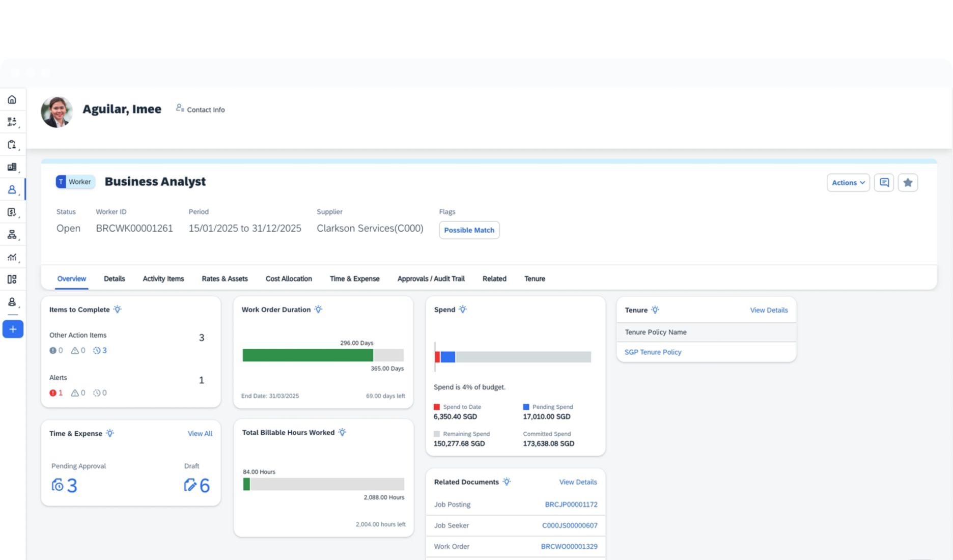The width and height of the screenshot is (953, 560).
Task: Mark worker as favorite with star icon
Action: tap(908, 183)
